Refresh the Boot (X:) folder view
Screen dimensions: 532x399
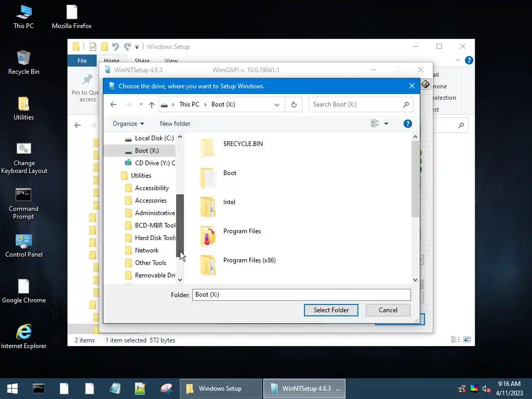click(x=294, y=104)
